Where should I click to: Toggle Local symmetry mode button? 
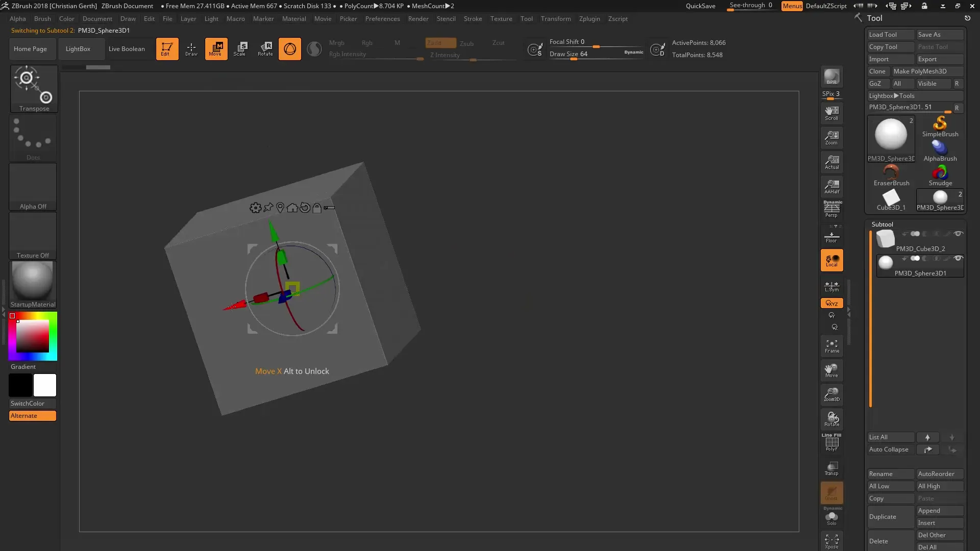(831, 260)
